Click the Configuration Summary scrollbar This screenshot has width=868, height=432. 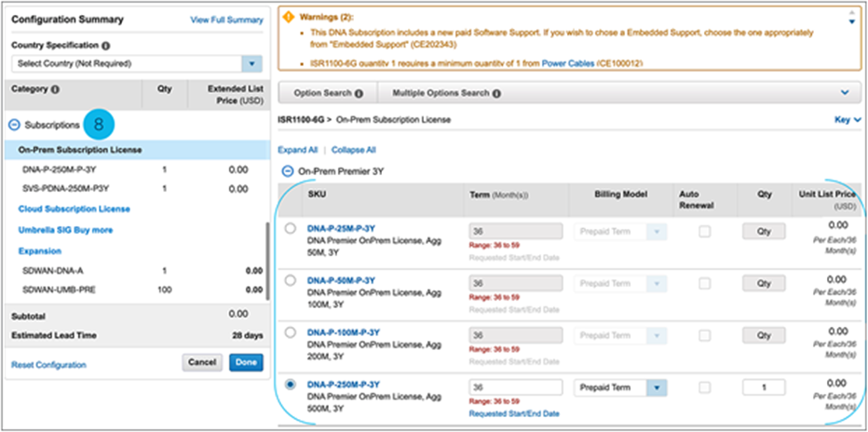[x=267, y=261]
